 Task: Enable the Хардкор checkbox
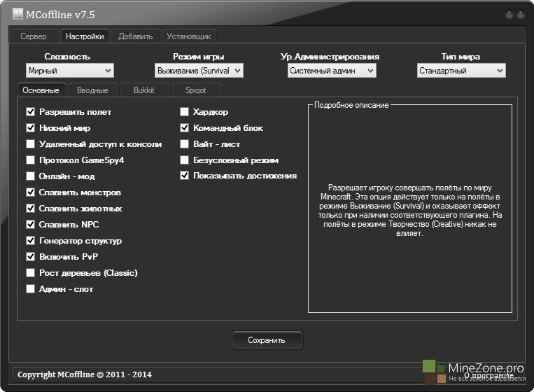click(185, 112)
